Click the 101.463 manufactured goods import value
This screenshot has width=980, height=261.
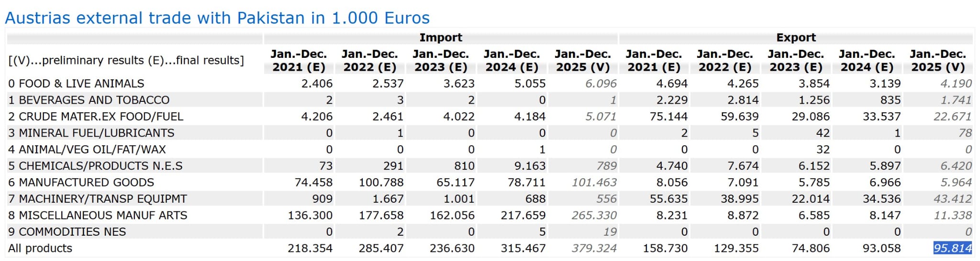click(594, 182)
